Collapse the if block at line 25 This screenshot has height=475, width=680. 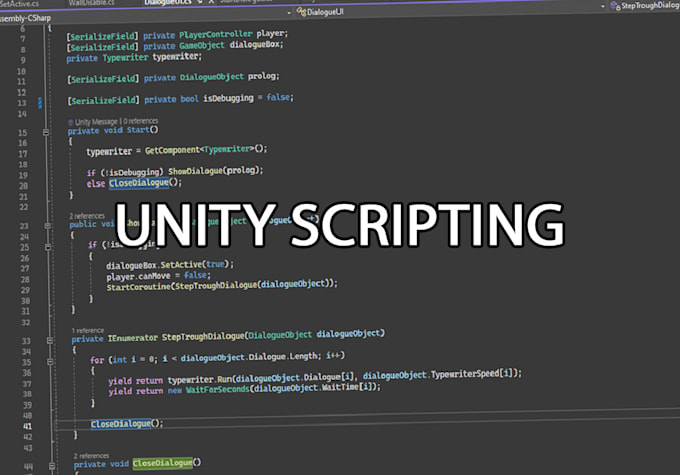click(48, 247)
